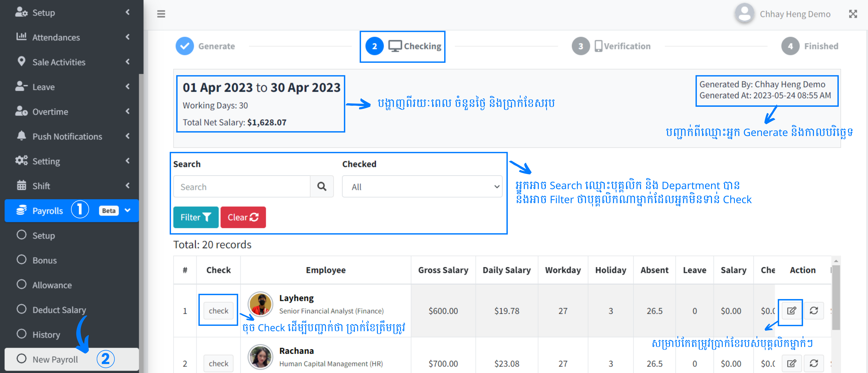Screen dimensions: 868x373
Task: Click the Shift calendar icon
Action: tap(21, 185)
